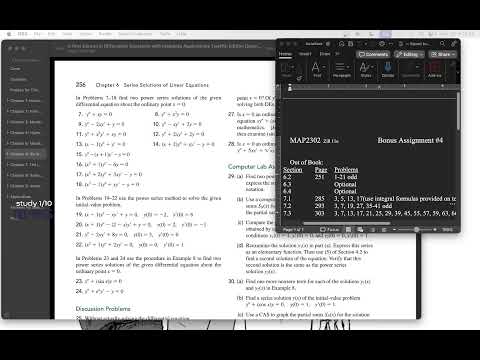Open the Paste clipboard tool

click(286, 70)
